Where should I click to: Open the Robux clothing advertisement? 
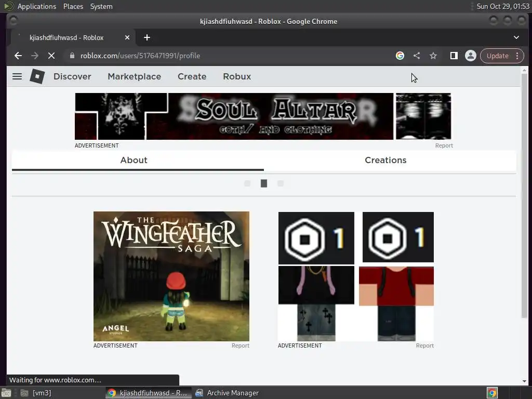coord(356,276)
